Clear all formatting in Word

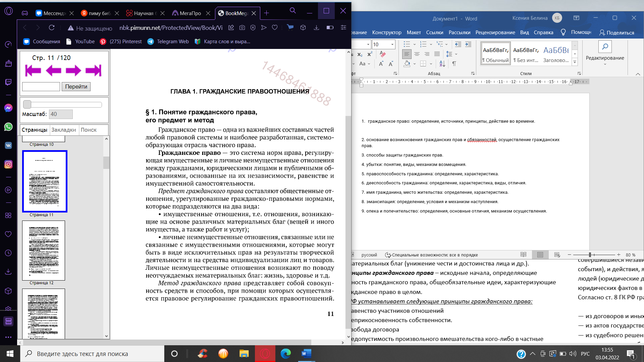[383, 54]
